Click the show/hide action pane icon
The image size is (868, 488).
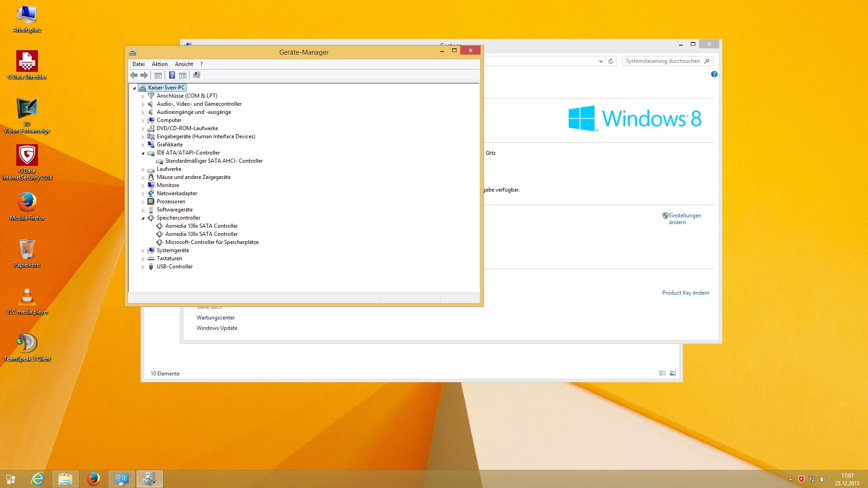tap(183, 75)
